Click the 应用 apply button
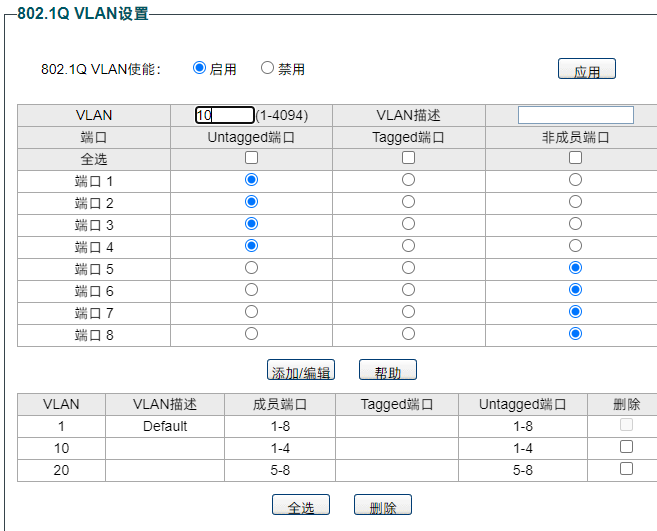The width and height of the screenshot is (657, 531). 586,70
